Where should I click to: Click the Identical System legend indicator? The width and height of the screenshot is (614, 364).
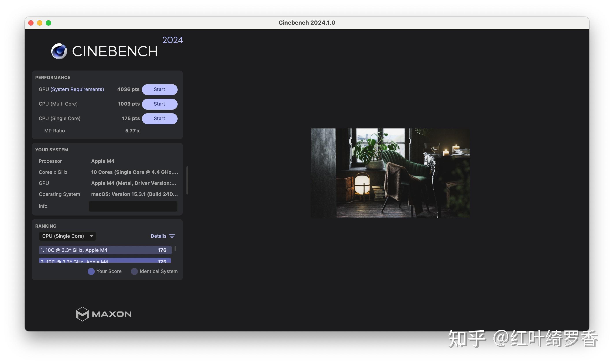pos(134,271)
